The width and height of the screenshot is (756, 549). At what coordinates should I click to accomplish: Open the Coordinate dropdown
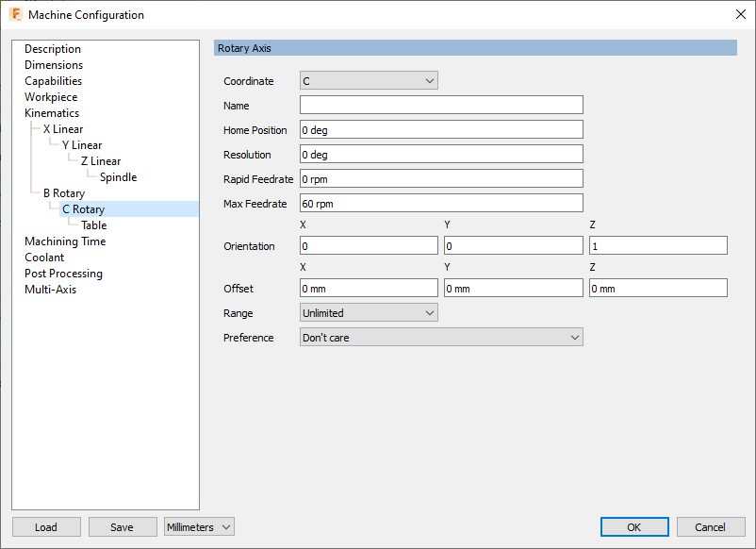coord(369,81)
